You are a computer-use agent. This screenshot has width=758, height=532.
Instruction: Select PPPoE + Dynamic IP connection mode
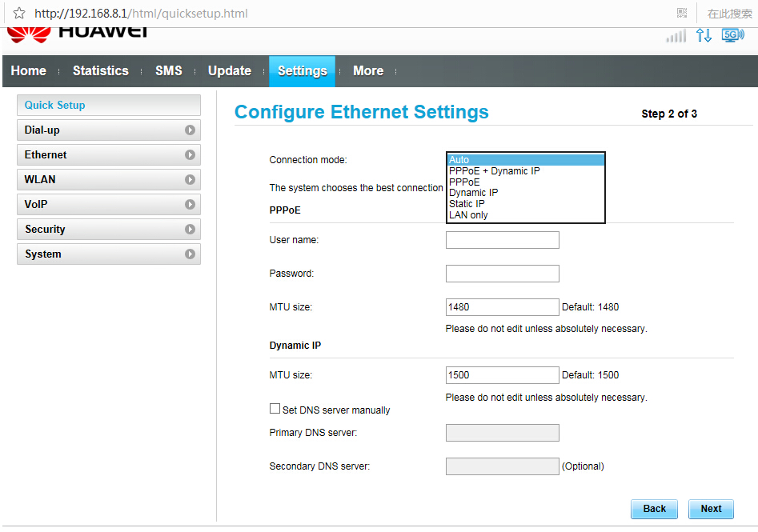coord(494,171)
